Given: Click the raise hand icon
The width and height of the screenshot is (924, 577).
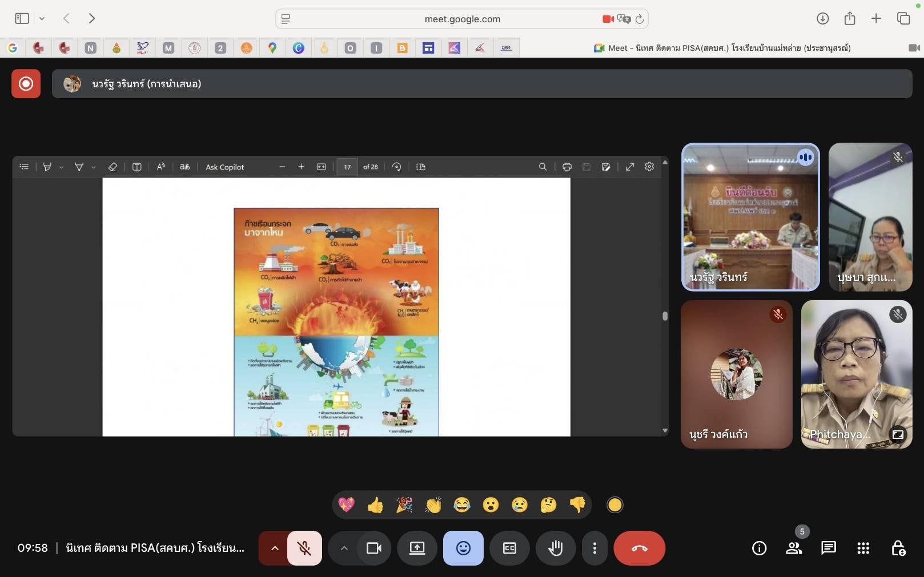Looking at the screenshot, I should click(x=555, y=548).
